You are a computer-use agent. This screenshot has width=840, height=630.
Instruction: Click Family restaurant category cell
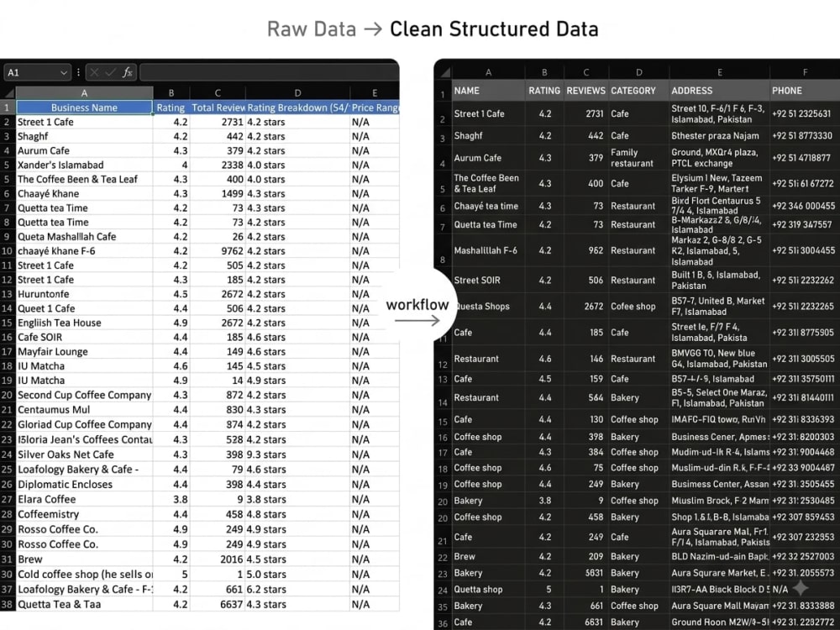(x=638, y=158)
